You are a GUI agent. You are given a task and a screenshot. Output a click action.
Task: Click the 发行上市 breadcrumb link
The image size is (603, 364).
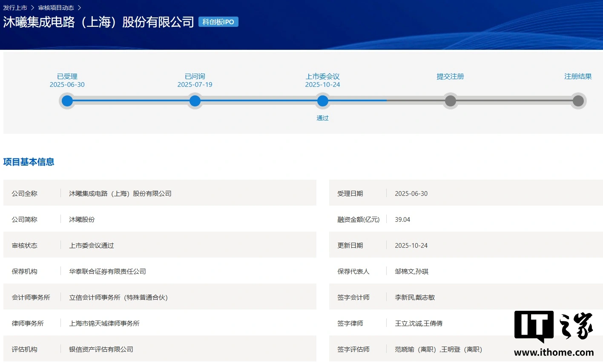pyautogui.click(x=15, y=8)
